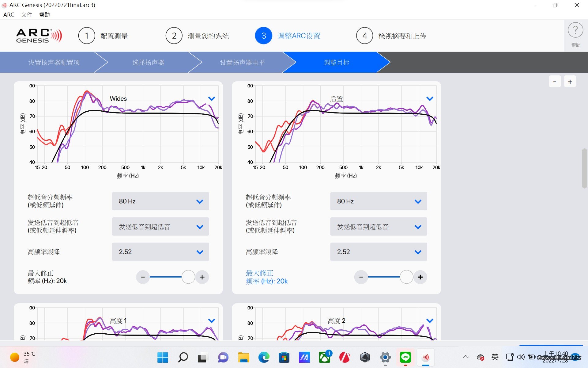The height and width of the screenshot is (368, 588).
Task: Decrease Wides 最大修正频率 with minus button
Action: point(143,277)
